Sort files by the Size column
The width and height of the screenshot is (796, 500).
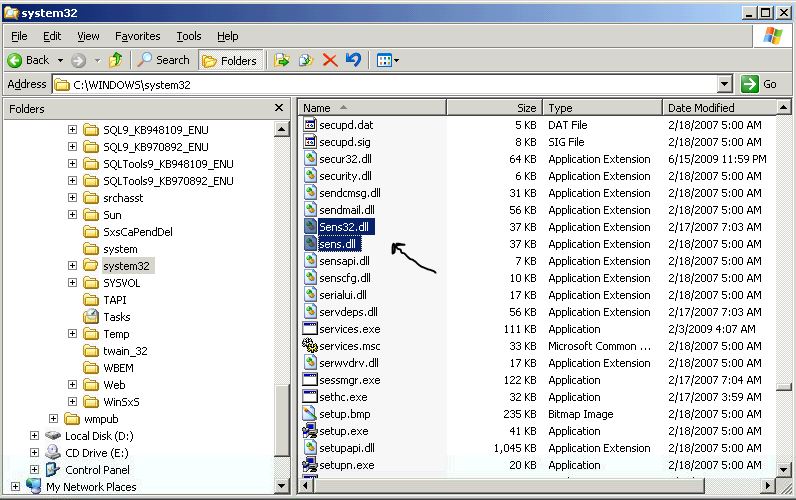pos(494,108)
